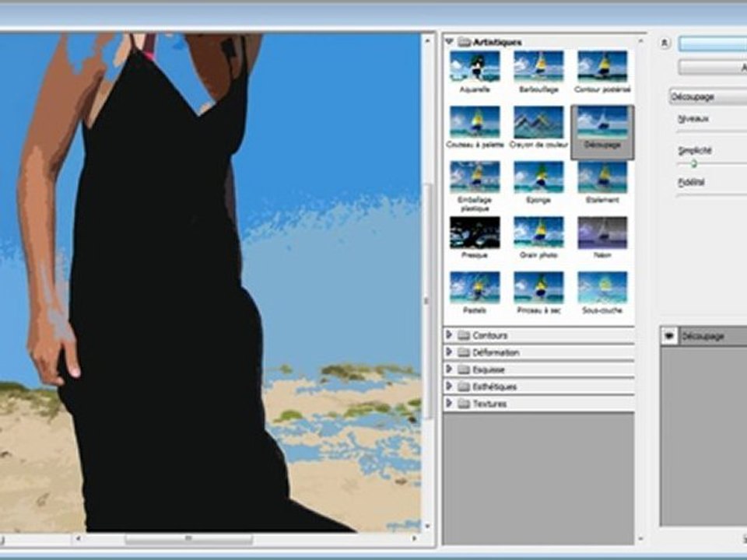
Task: Select the Barbouillage filter thumbnail
Action: point(538,66)
